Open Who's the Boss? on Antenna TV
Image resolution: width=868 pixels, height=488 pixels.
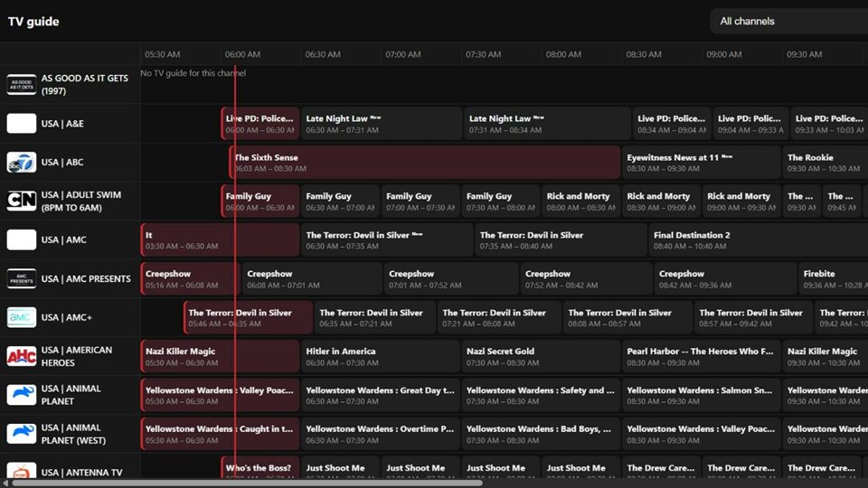[260, 468]
